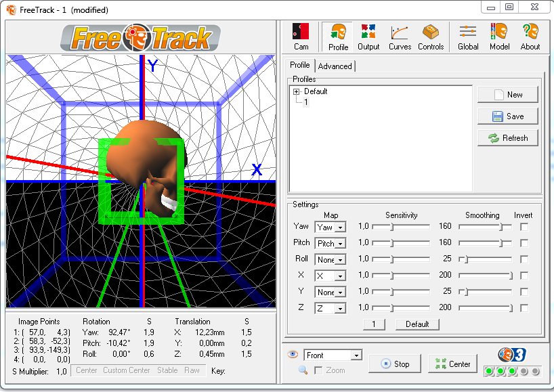This screenshot has height=392, width=554.
Task: Click the 1 settings button
Action: click(x=374, y=324)
